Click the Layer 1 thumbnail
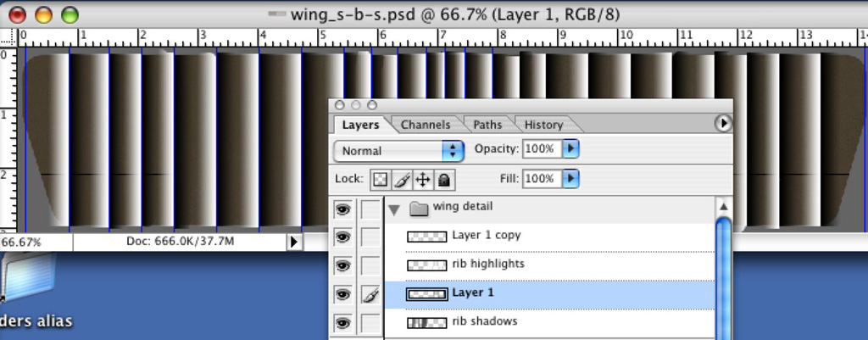868x340 pixels. [427, 294]
